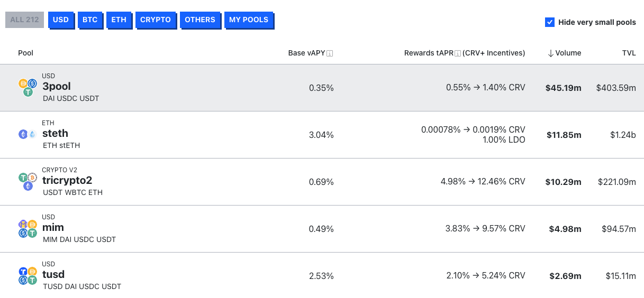
Task: Sort by the Pool column header
Action: point(26,53)
